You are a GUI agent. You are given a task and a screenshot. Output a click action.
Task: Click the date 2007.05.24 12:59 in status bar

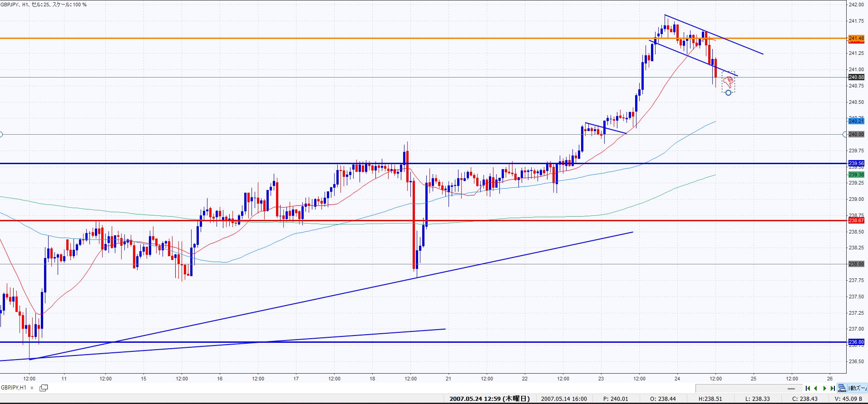pyautogui.click(x=489, y=399)
